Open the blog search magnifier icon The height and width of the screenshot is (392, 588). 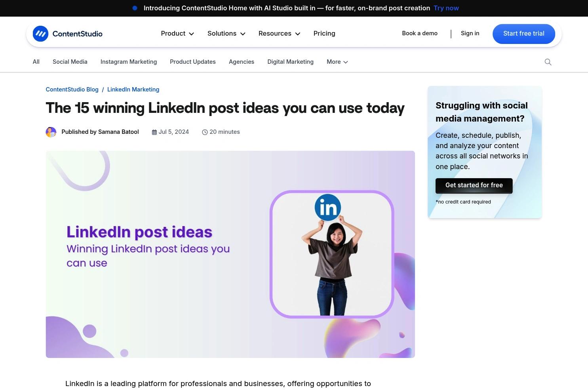click(548, 62)
